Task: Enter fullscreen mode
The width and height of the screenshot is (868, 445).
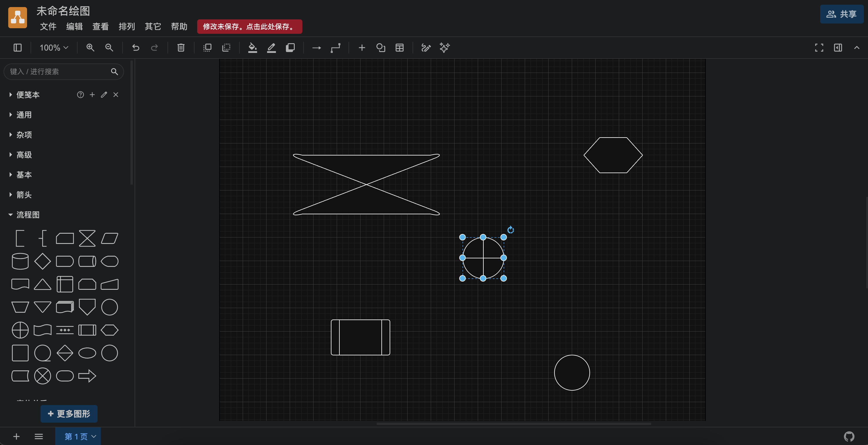Action: (x=819, y=48)
